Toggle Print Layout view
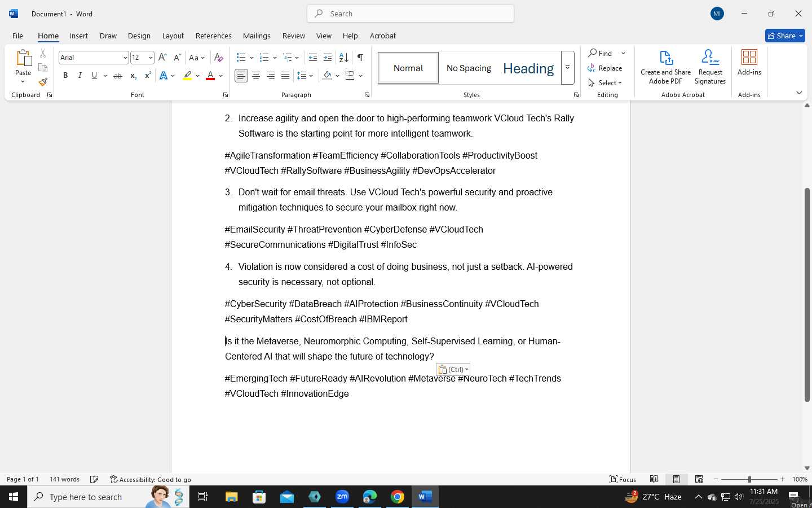Viewport: 812px width, 508px height. (677, 479)
